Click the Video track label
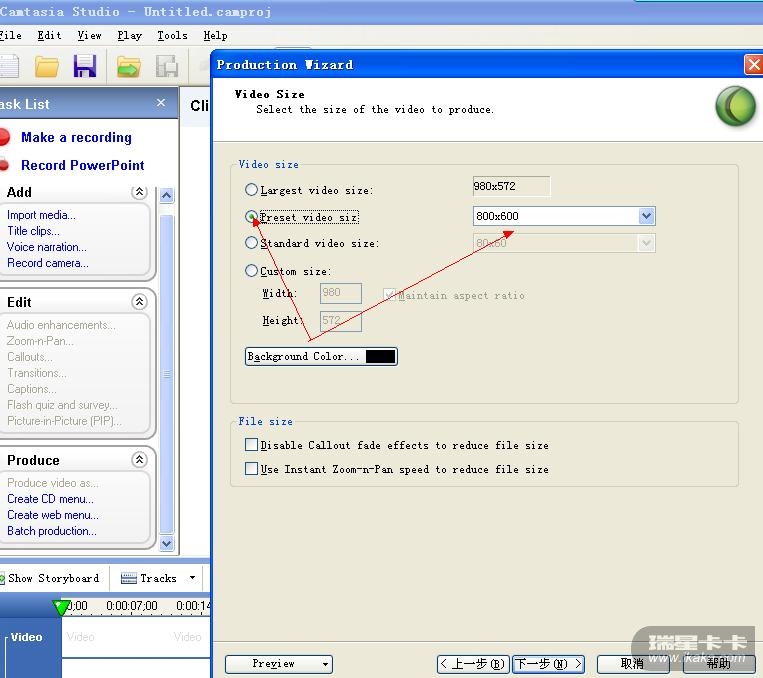The height and width of the screenshot is (678, 763). tap(27, 637)
